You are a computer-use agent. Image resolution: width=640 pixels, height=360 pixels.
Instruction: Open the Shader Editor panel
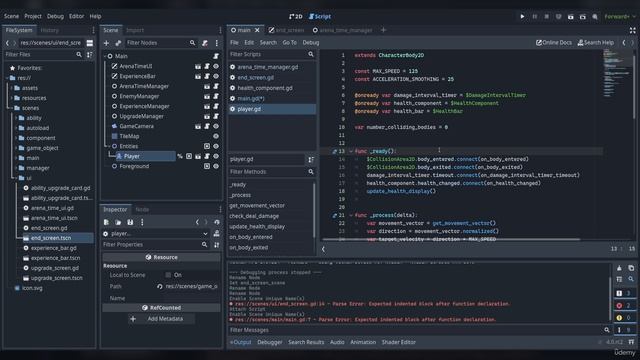(x=398, y=342)
